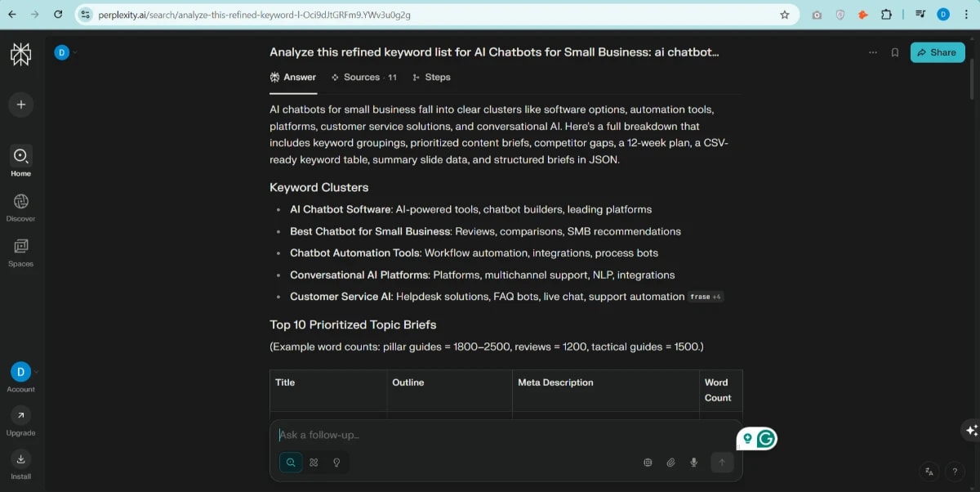The height and width of the screenshot is (492, 980).
Task: Reload the page
Action: (57, 14)
